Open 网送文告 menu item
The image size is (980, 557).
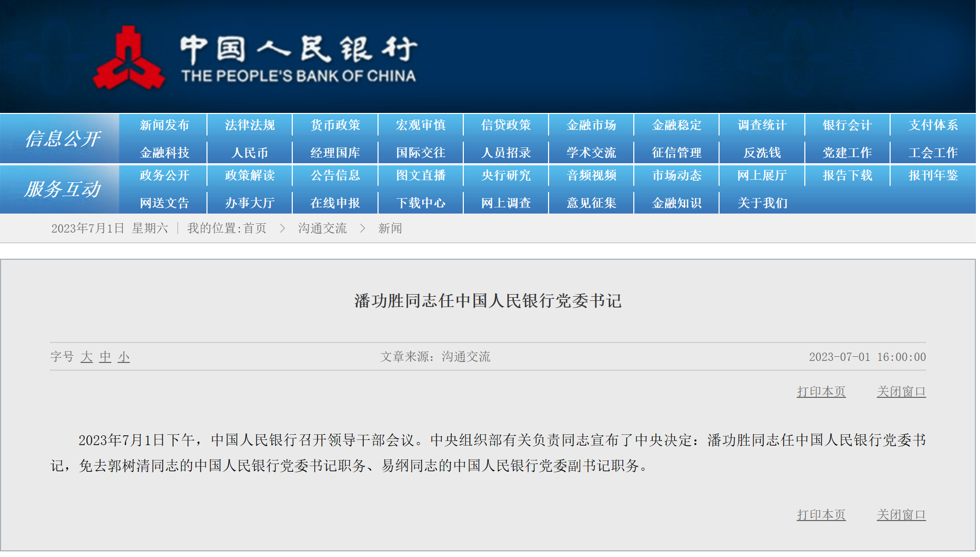[x=164, y=203]
